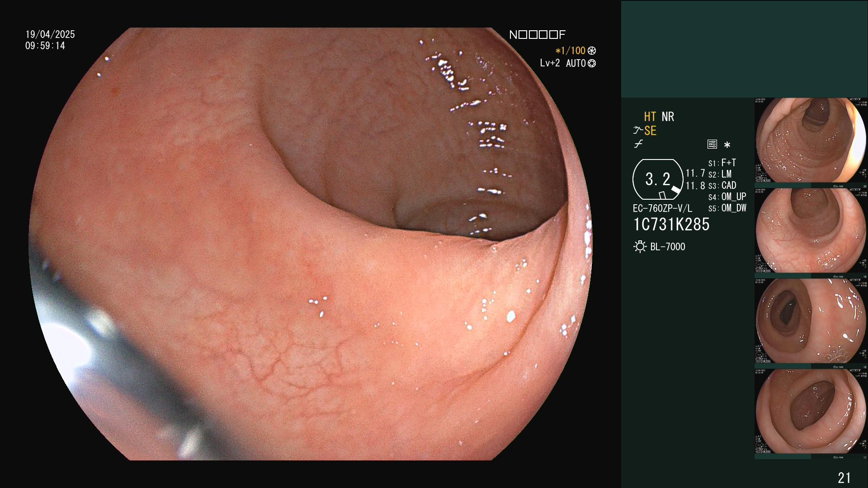The width and height of the screenshot is (868, 488).
Task: Click the S1: F+T switch assignment
Action: (722, 163)
